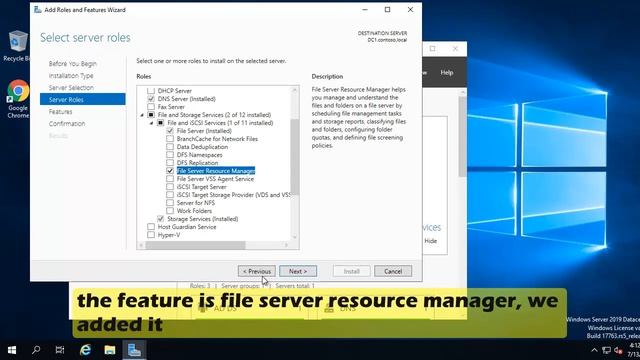Viewport: 640px width, 360px height.
Task: Open File Explorer from taskbar
Action: [109, 350]
